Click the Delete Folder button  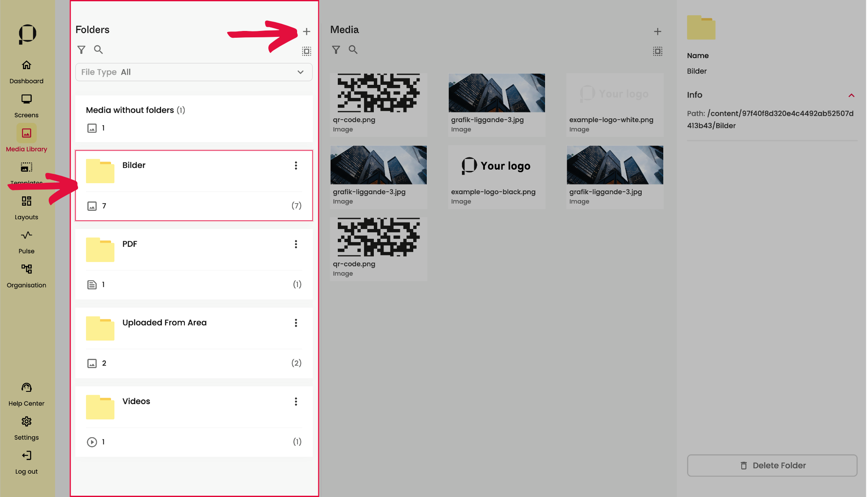click(x=772, y=465)
